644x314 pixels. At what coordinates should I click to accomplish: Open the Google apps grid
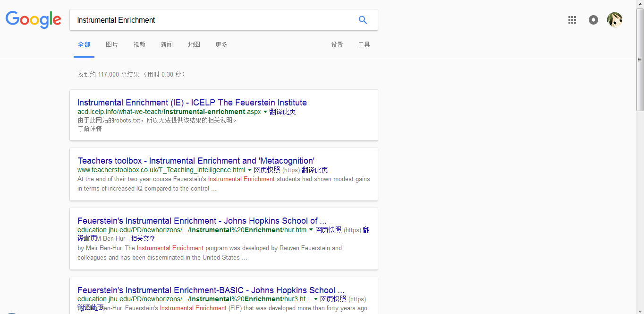point(572,20)
